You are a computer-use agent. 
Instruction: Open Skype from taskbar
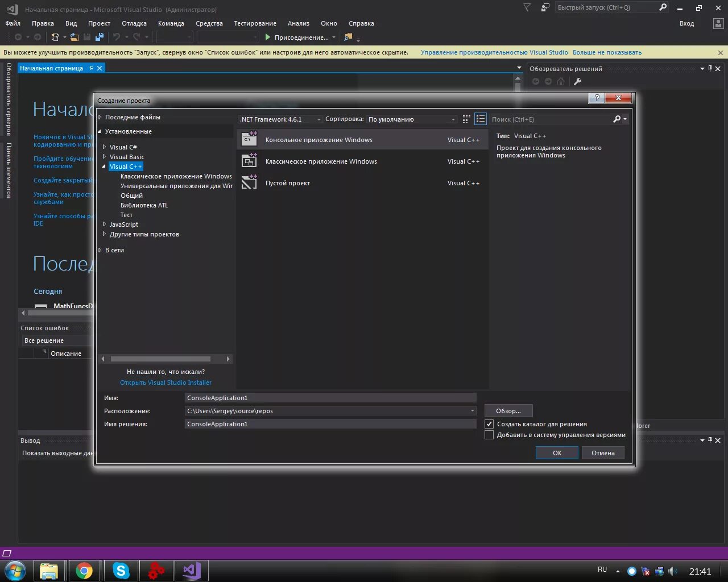121,571
